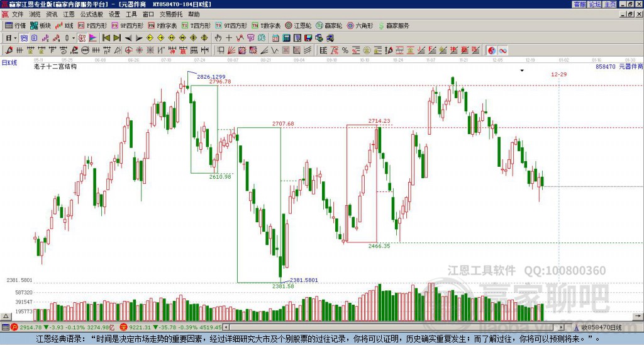Click the pink 节 solar term icon
The height and width of the screenshot is (345, 644).
[x=250, y=38]
